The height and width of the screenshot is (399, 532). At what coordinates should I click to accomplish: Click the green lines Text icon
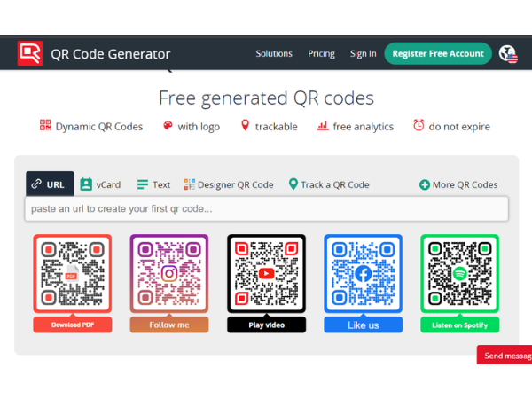tap(143, 184)
